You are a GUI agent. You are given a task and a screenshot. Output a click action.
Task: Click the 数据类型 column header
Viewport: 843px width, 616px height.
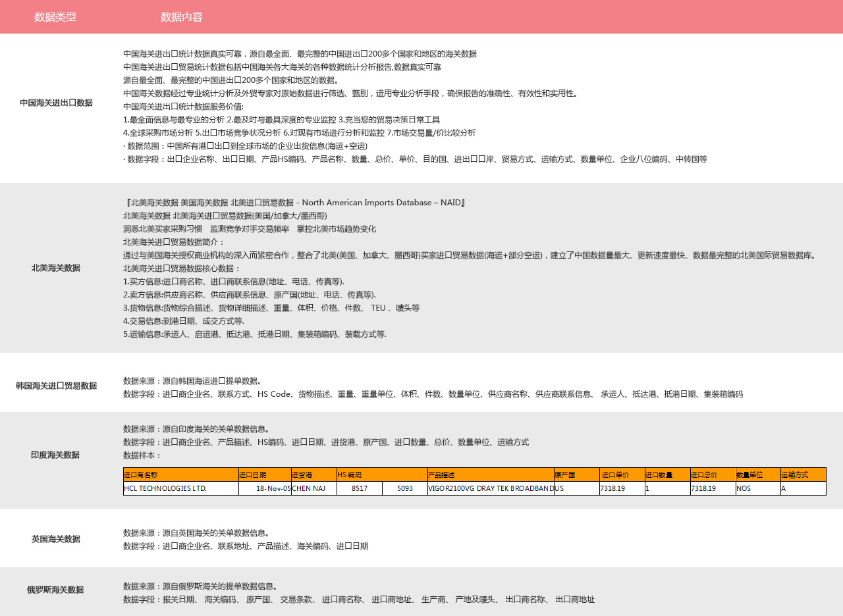click(x=55, y=17)
